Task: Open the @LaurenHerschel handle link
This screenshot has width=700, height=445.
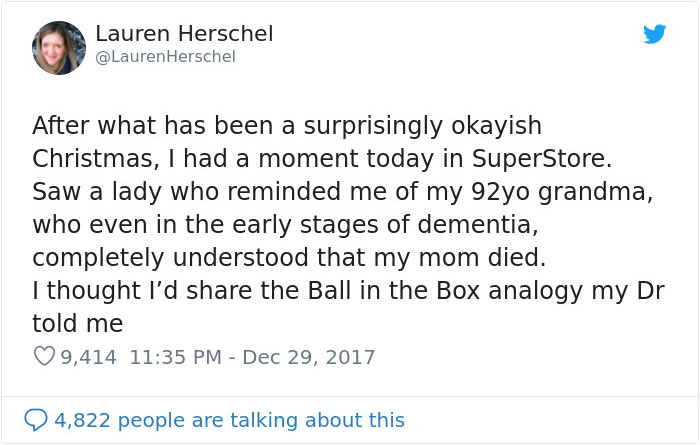Action: (x=165, y=57)
